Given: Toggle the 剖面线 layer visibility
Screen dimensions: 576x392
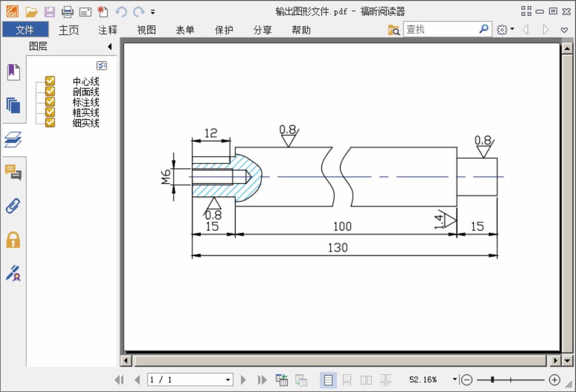Looking at the screenshot, I should [x=51, y=91].
